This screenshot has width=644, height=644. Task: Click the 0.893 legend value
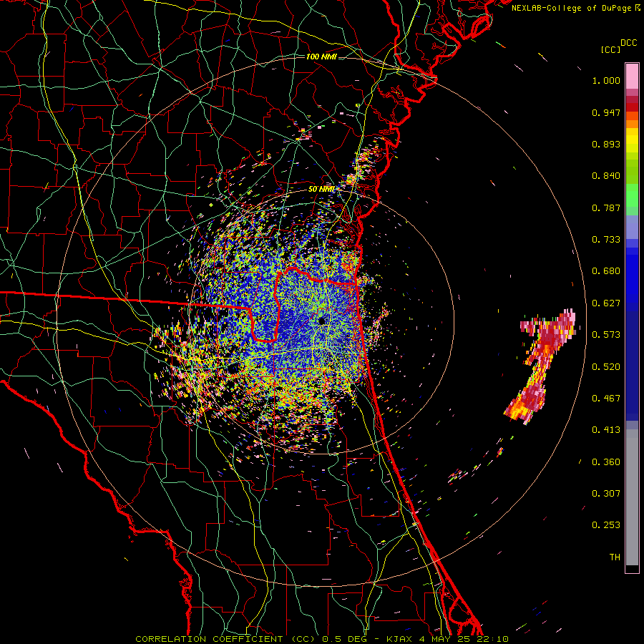(606, 144)
